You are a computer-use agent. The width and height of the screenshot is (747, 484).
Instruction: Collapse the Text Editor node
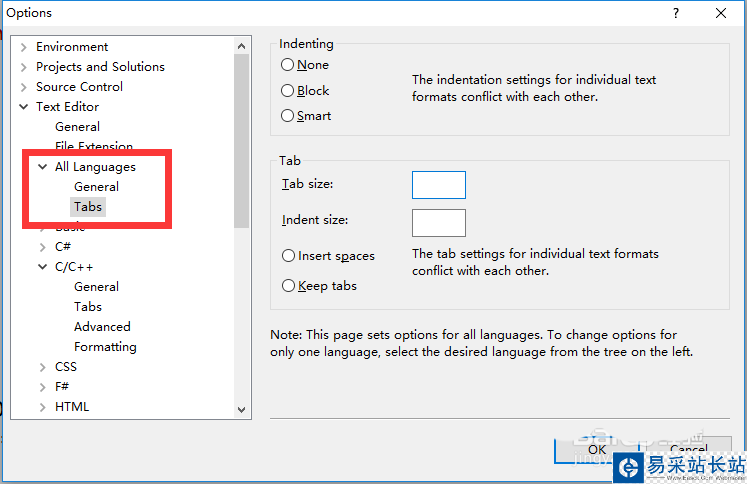pos(24,107)
